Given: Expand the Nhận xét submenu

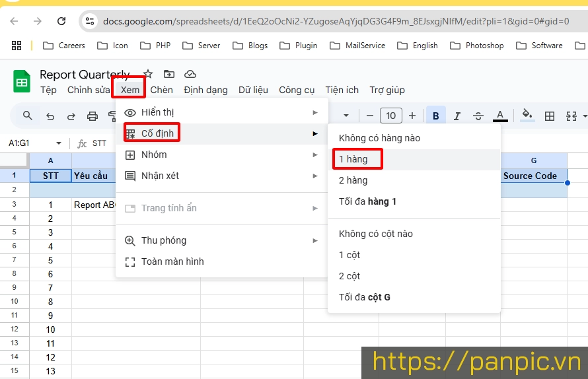Looking at the screenshot, I should click(x=221, y=176).
